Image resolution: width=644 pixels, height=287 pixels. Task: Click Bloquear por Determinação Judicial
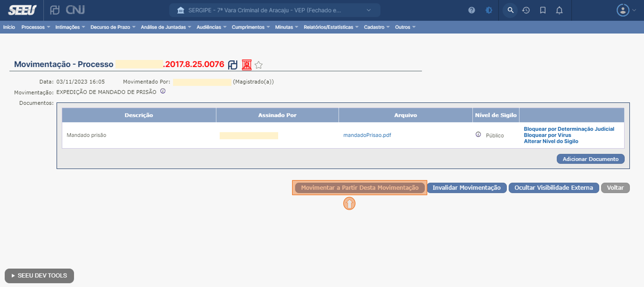coord(569,129)
